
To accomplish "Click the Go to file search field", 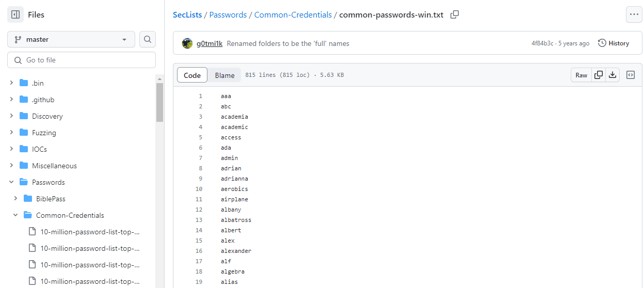I will coord(82,60).
